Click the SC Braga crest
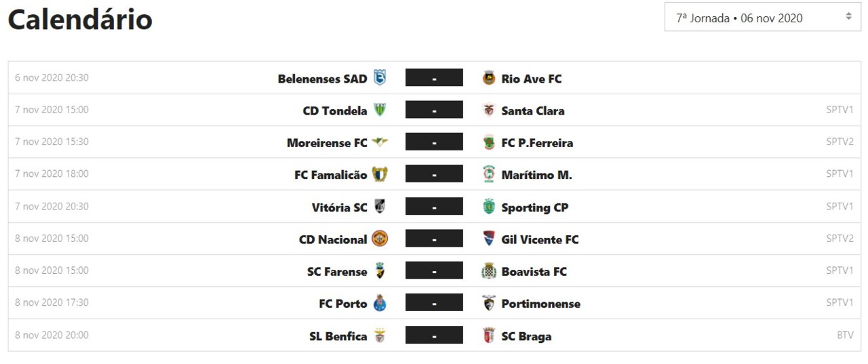 click(488, 336)
